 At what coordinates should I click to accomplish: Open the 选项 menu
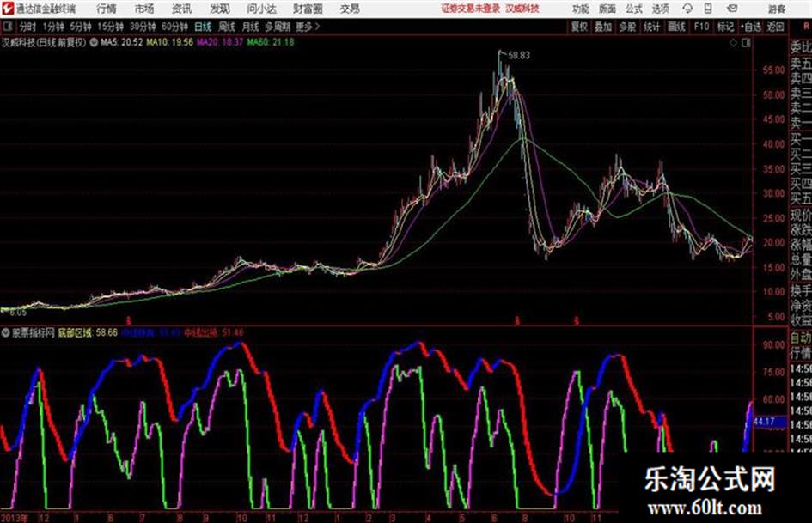[660, 9]
